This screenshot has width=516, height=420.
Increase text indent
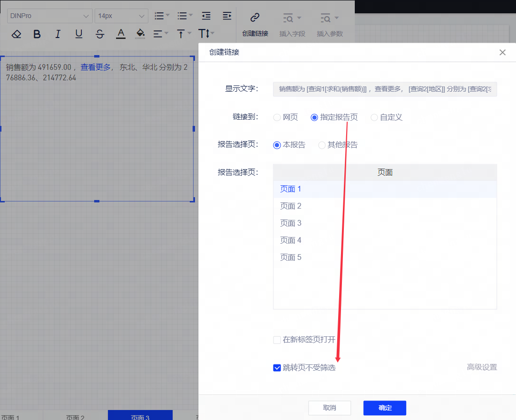pyautogui.click(x=227, y=16)
